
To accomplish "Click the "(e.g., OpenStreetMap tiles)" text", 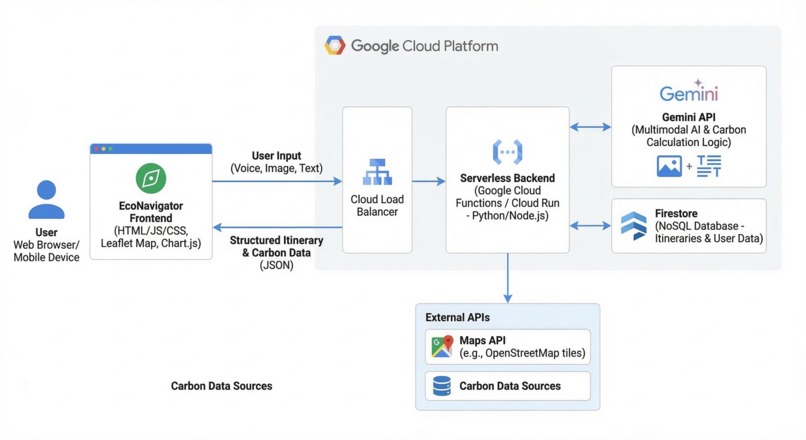I will pyautogui.click(x=522, y=353).
